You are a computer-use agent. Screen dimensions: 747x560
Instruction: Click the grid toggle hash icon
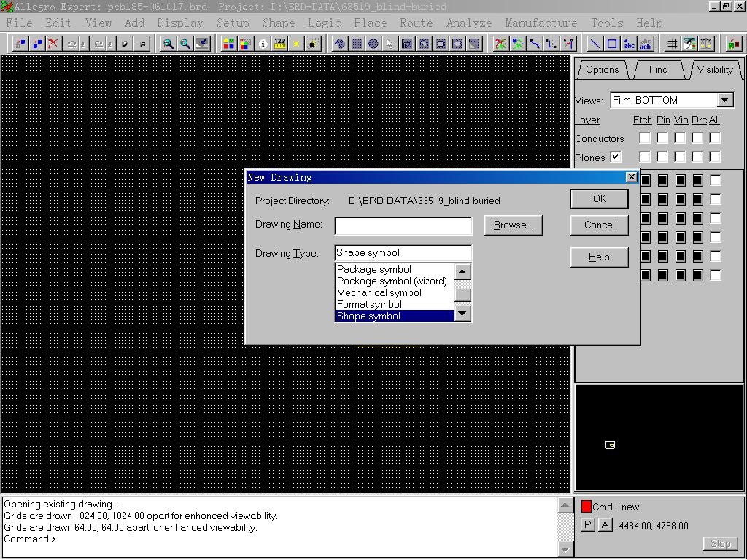tap(672, 44)
